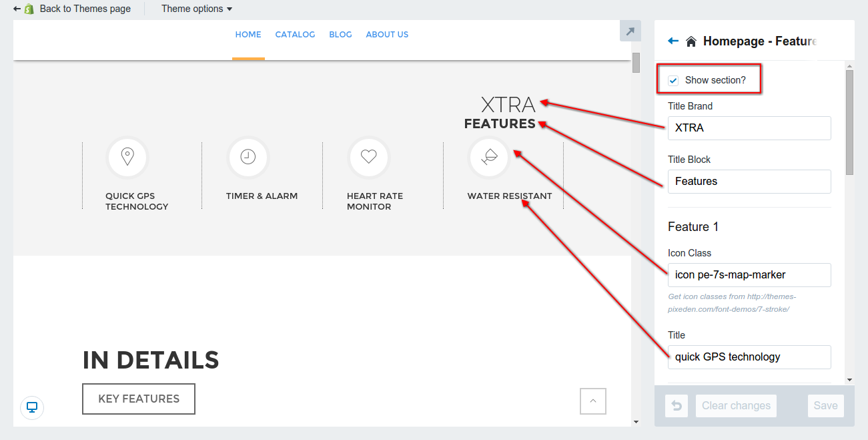Open the HOME menu item
This screenshot has height=440, width=868.
click(248, 35)
